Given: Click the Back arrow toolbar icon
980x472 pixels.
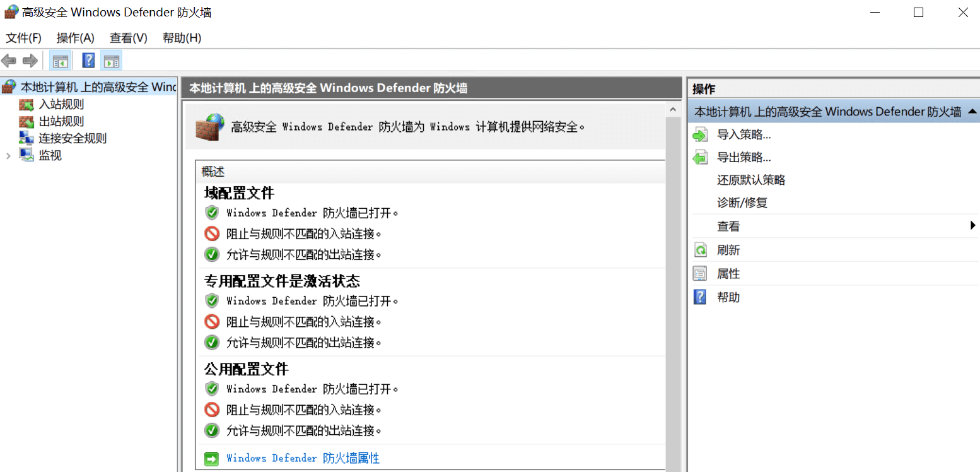Looking at the screenshot, I should pos(9,61).
